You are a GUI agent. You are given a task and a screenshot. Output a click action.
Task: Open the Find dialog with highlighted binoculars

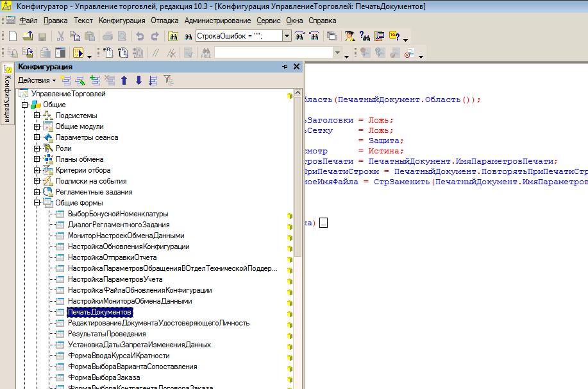(x=173, y=36)
